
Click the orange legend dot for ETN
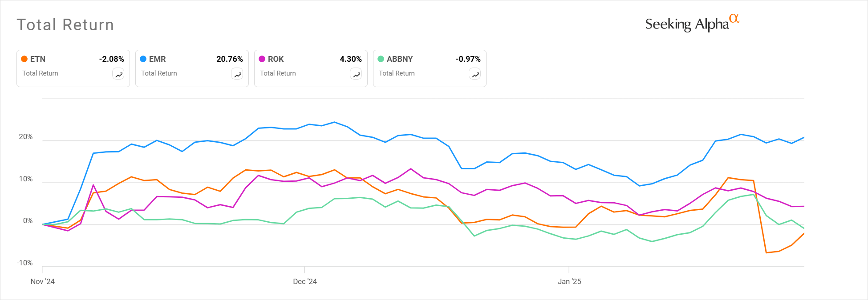pyautogui.click(x=24, y=59)
